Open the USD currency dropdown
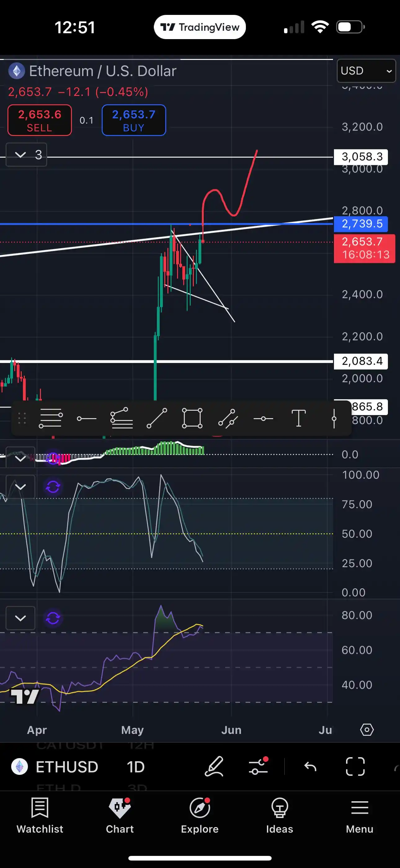This screenshot has width=400, height=868. point(366,71)
